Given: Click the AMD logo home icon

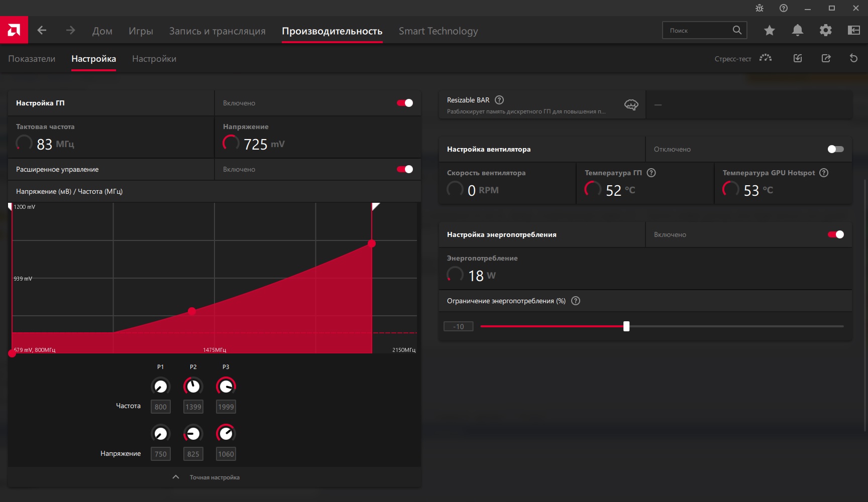Looking at the screenshot, I should 14,30.
